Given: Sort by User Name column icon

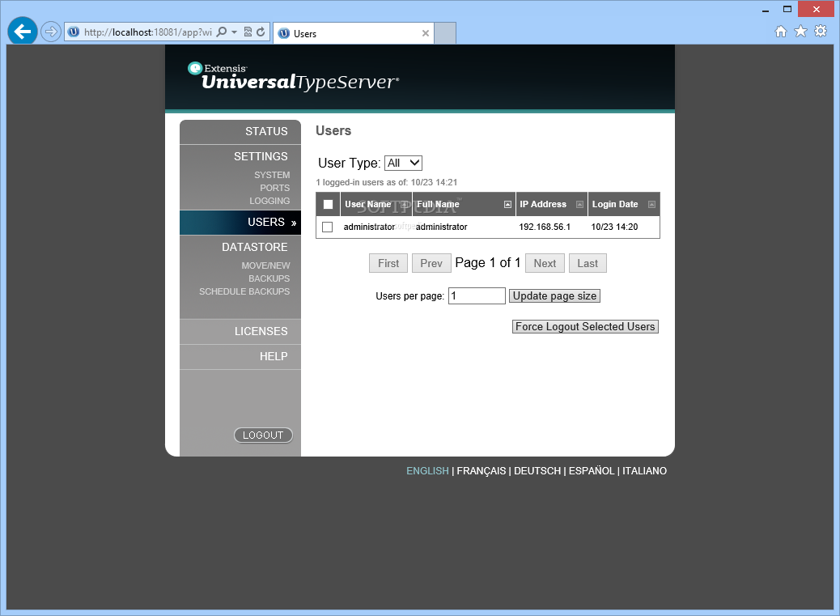Looking at the screenshot, I should tap(404, 204).
